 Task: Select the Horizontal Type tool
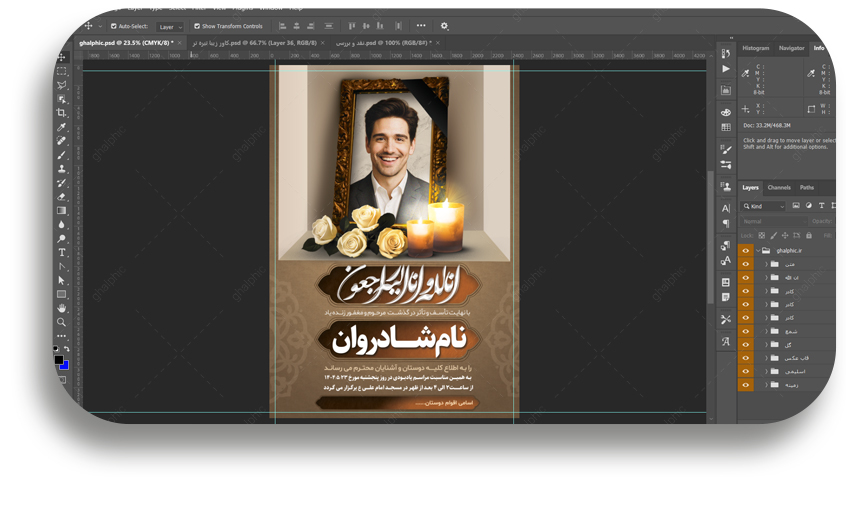click(62, 253)
